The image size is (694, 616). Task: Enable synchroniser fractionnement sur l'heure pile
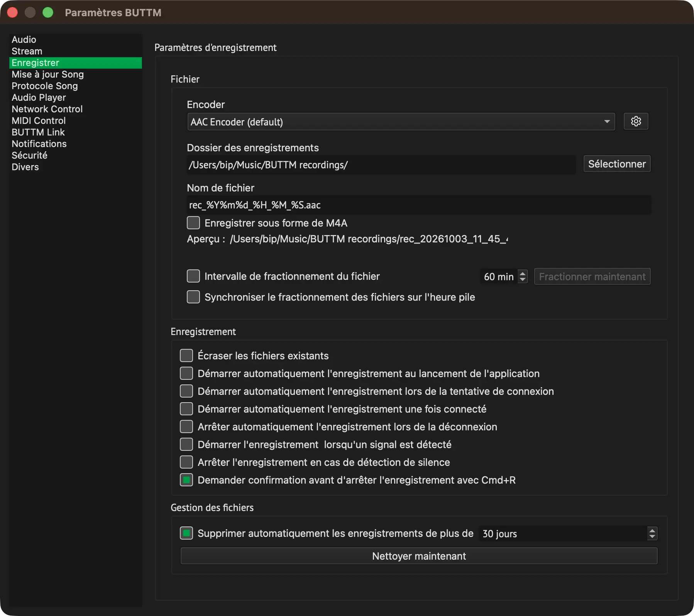pos(193,297)
